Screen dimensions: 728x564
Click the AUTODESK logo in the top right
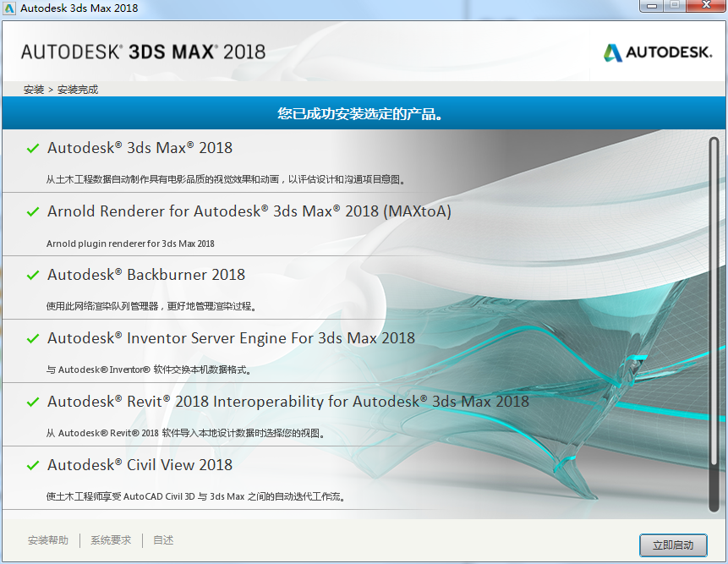coord(657,52)
